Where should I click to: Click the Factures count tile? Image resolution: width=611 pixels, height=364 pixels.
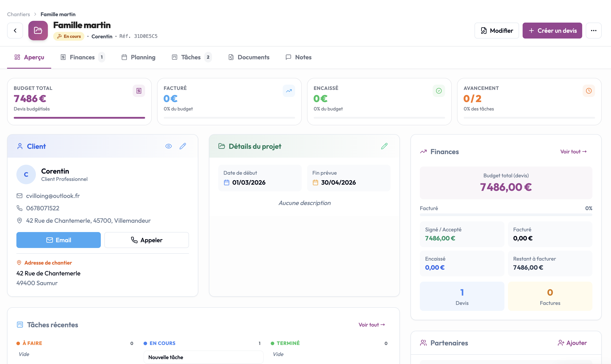(x=550, y=296)
